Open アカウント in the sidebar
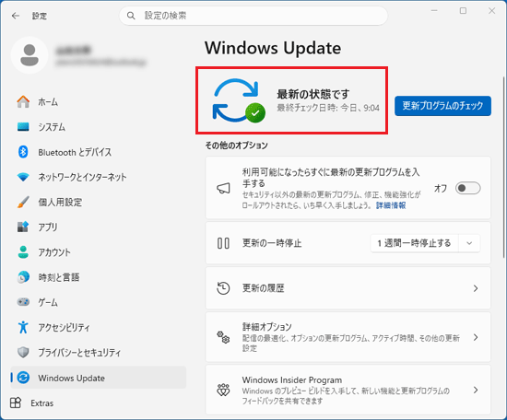Screen dimensions: 507x420 coord(99,252)
